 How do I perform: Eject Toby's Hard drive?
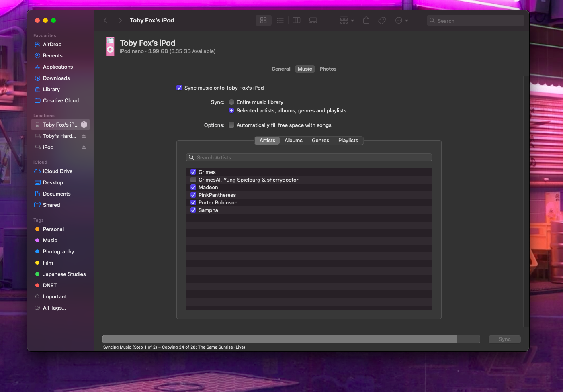(x=84, y=136)
